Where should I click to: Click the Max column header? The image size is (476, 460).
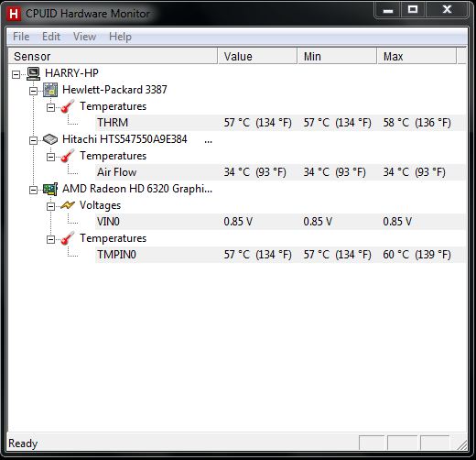[x=416, y=56]
